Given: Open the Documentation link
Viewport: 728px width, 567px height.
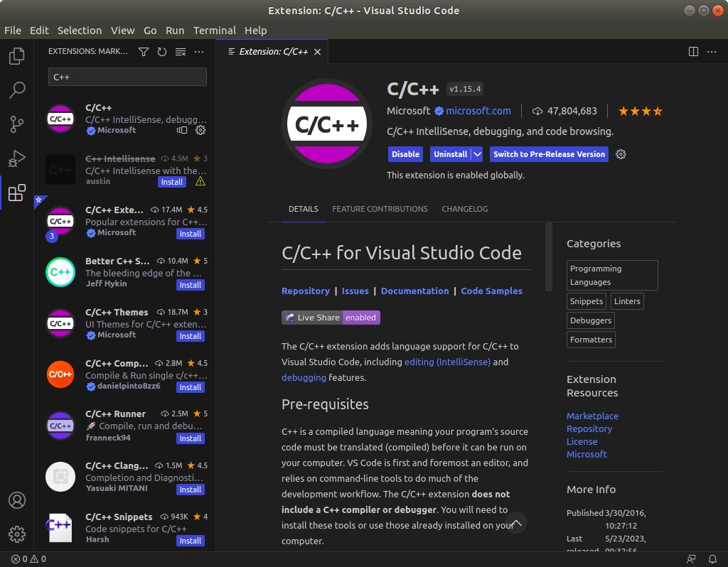Looking at the screenshot, I should pyautogui.click(x=414, y=291).
